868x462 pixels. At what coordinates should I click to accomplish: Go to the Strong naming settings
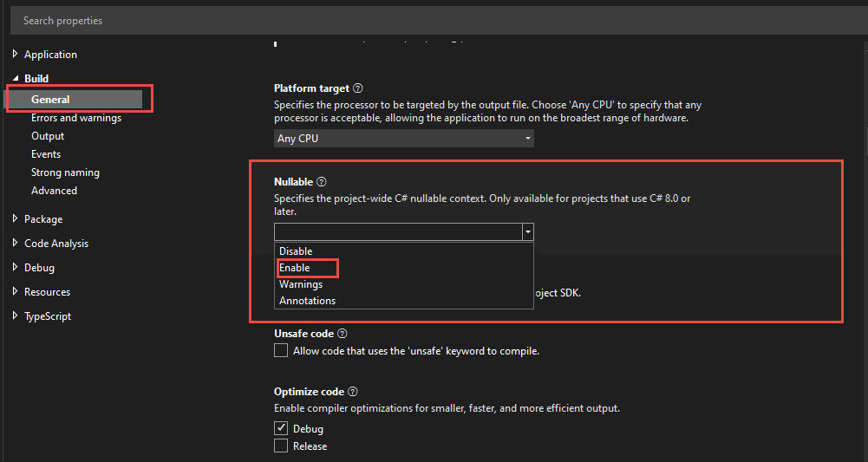click(x=65, y=172)
